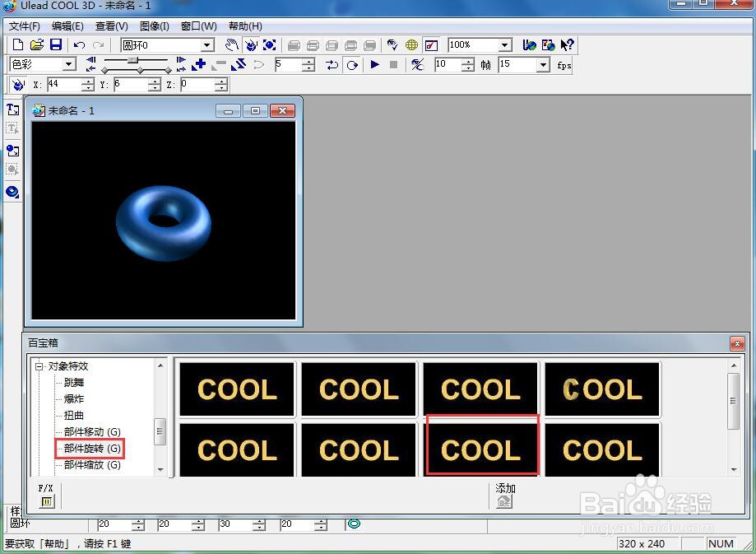Open the 100% zoom dropdown
This screenshot has width=756, height=554.
click(505, 45)
